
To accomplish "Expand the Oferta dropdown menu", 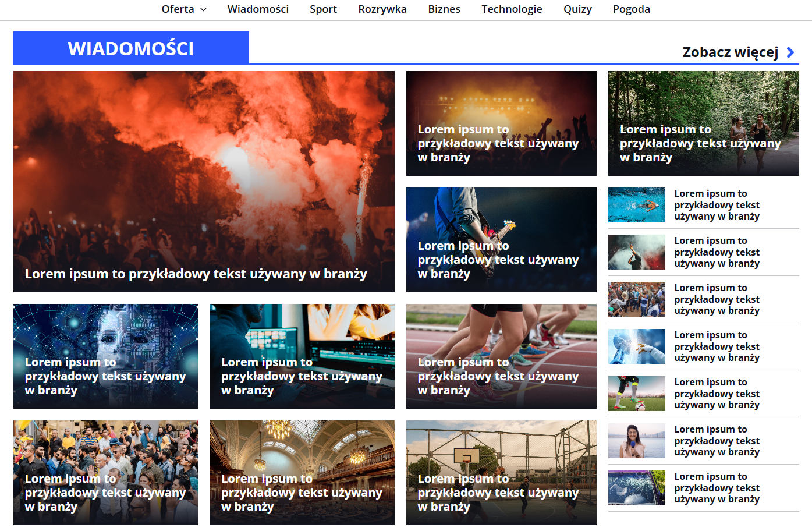I will tap(183, 9).
